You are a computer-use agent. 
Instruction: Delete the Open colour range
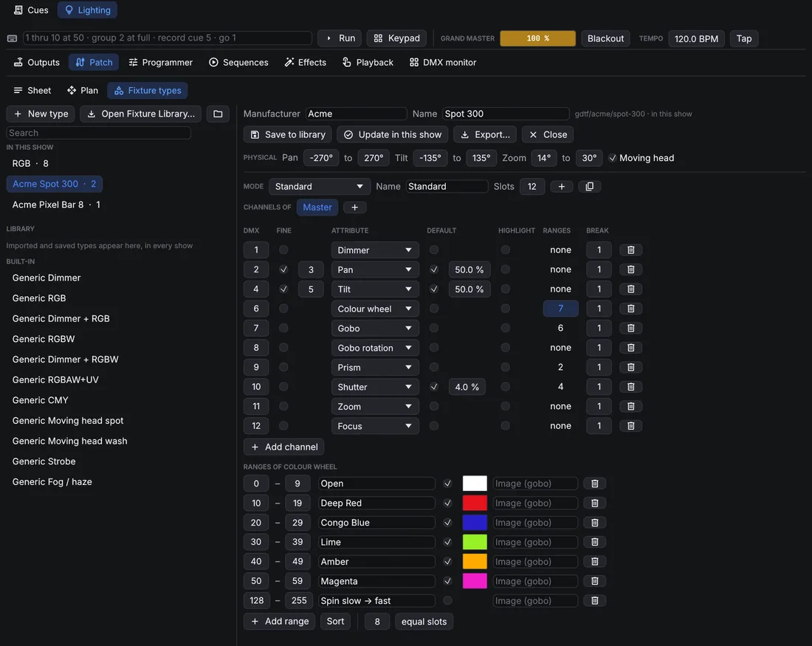[x=594, y=484]
